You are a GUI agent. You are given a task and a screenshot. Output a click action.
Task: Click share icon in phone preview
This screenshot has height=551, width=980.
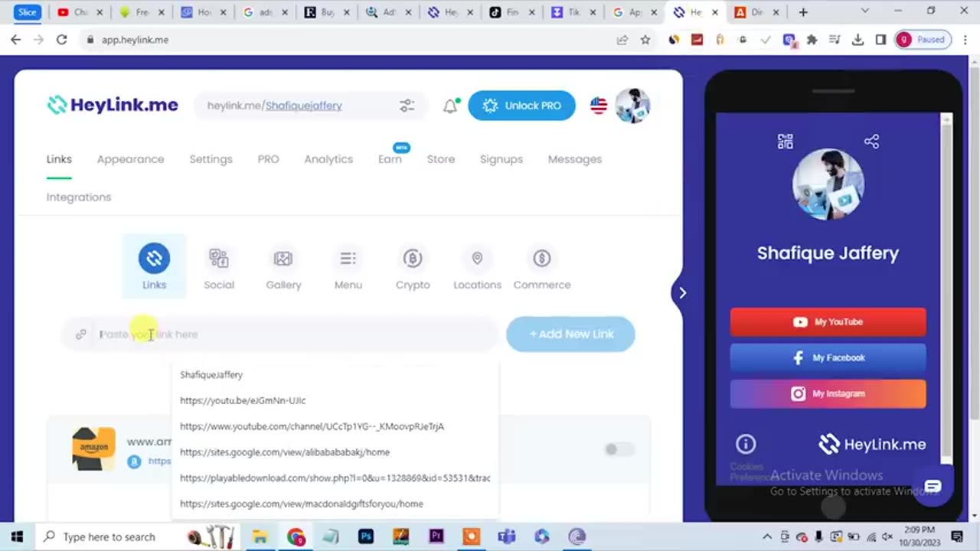(x=871, y=142)
